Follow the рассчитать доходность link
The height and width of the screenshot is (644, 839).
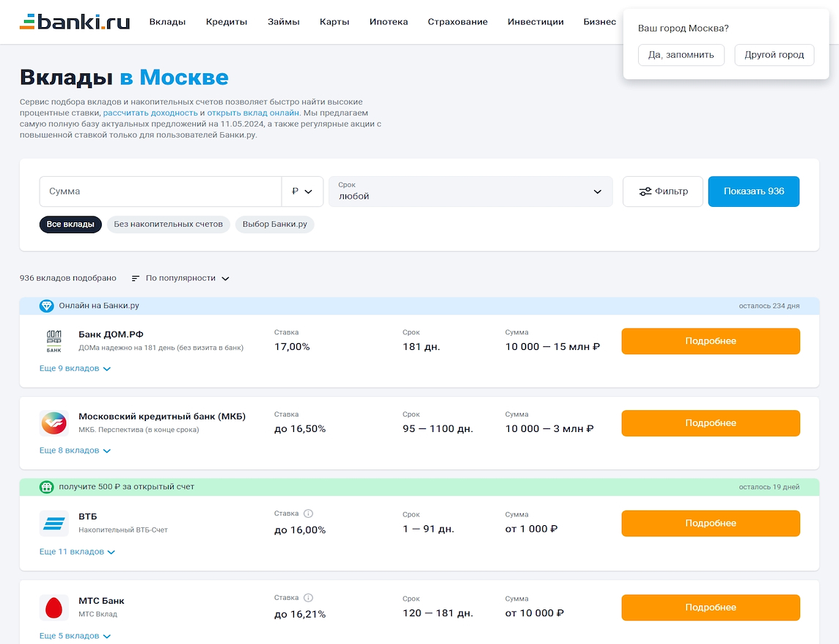[150, 113]
